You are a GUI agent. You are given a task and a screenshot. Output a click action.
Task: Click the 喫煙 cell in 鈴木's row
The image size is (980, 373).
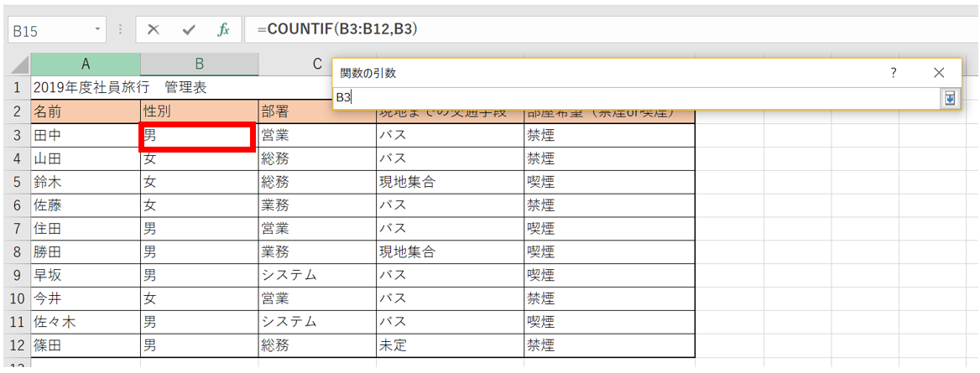point(609,182)
